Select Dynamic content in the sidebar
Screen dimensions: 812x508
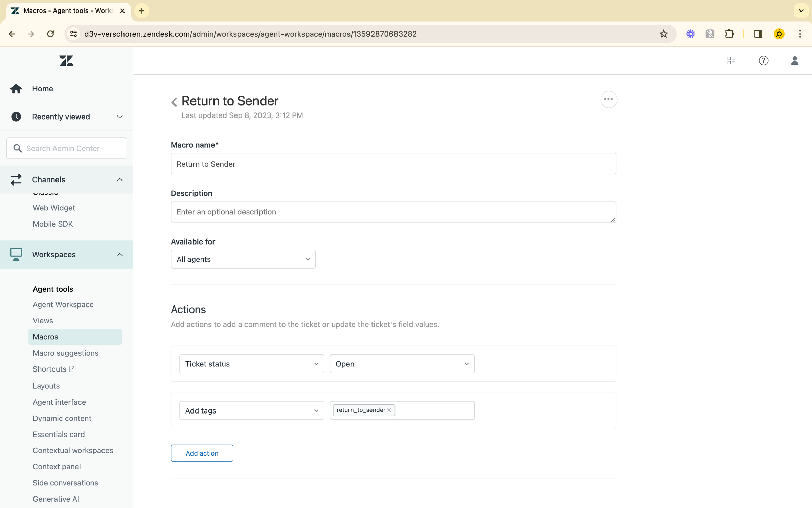coord(62,418)
